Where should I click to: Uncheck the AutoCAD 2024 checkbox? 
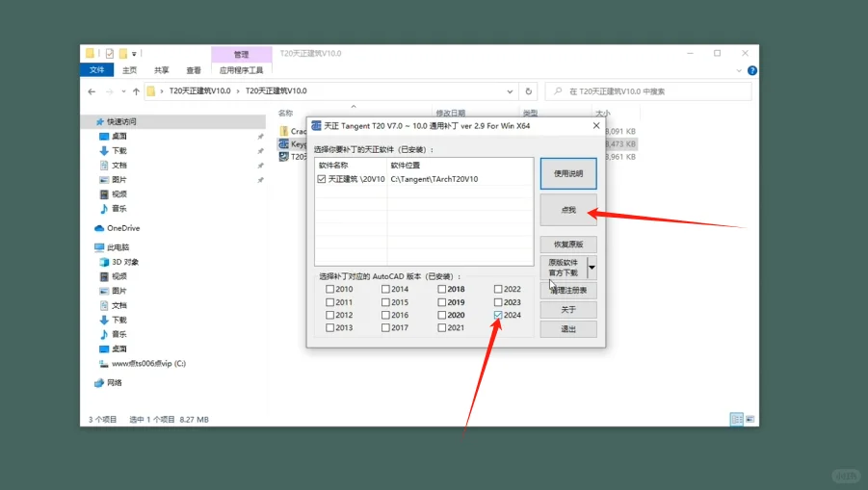pyautogui.click(x=498, y=315)
